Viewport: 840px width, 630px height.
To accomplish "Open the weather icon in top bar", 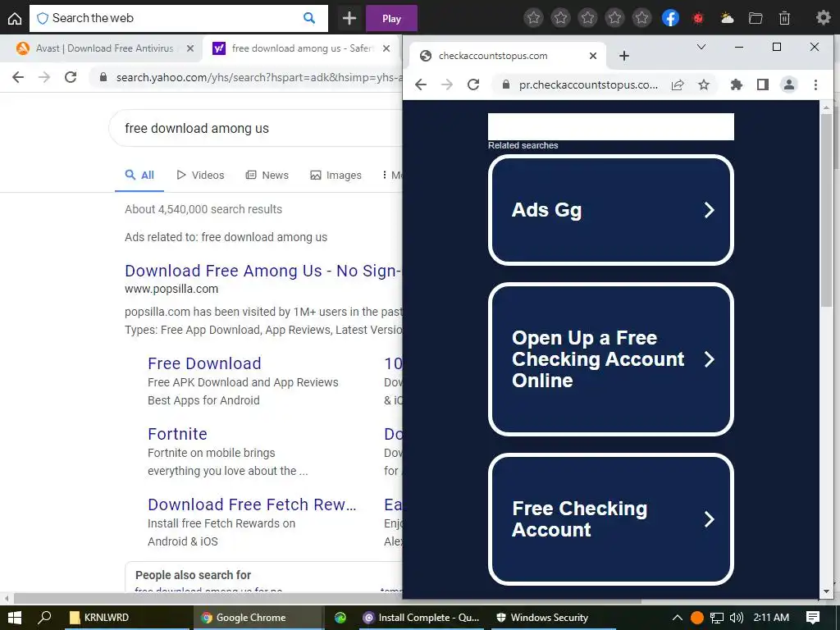I will point(727,18).
